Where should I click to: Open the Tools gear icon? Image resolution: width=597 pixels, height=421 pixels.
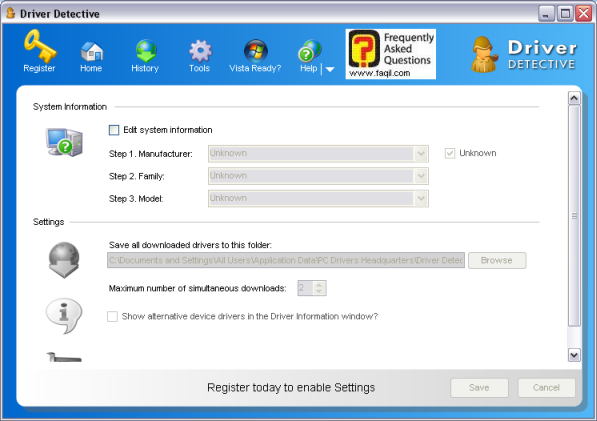200,51
